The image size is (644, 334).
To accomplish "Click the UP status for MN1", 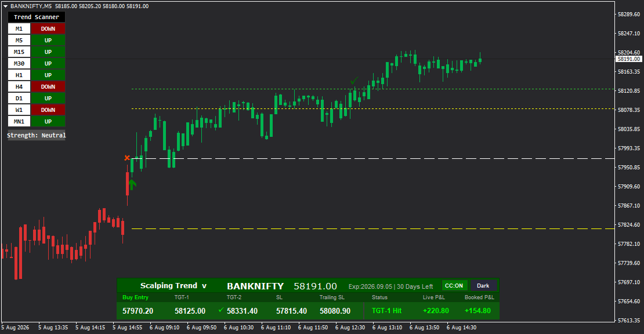I will (48, 121).
